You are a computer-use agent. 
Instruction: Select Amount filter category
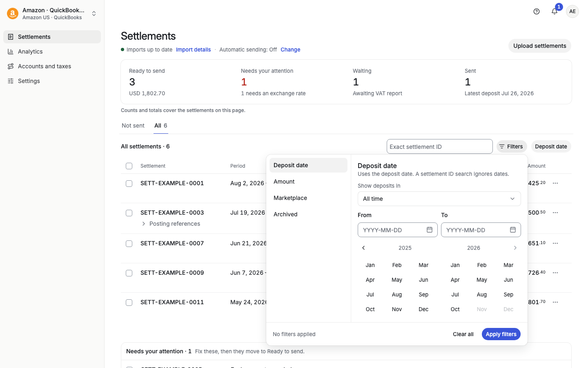click(x=308, y=182)
